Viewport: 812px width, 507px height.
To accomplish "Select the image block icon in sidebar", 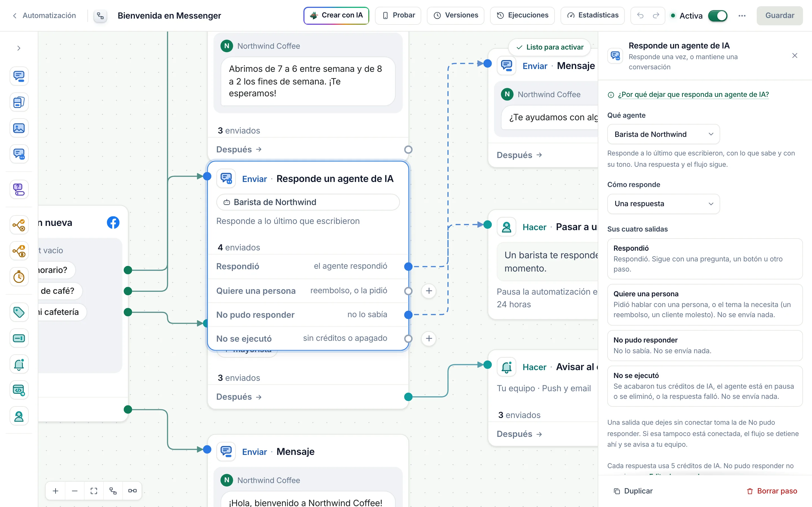I will [x=19, y=128].
